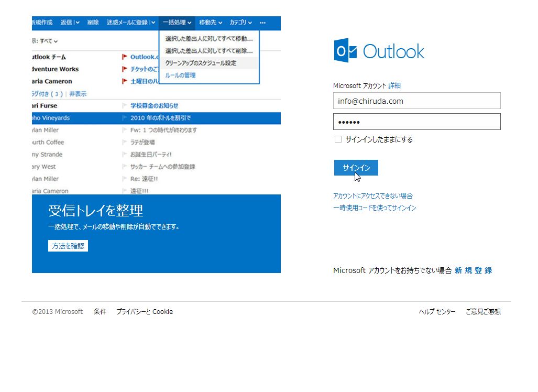The width and height of the screenshot is (538, 392).
Task: Click the ©2013 Microsoft footer text
Action: 57,312
